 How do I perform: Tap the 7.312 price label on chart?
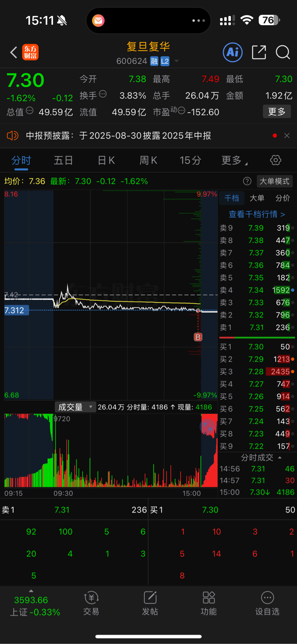pos(17,310)
